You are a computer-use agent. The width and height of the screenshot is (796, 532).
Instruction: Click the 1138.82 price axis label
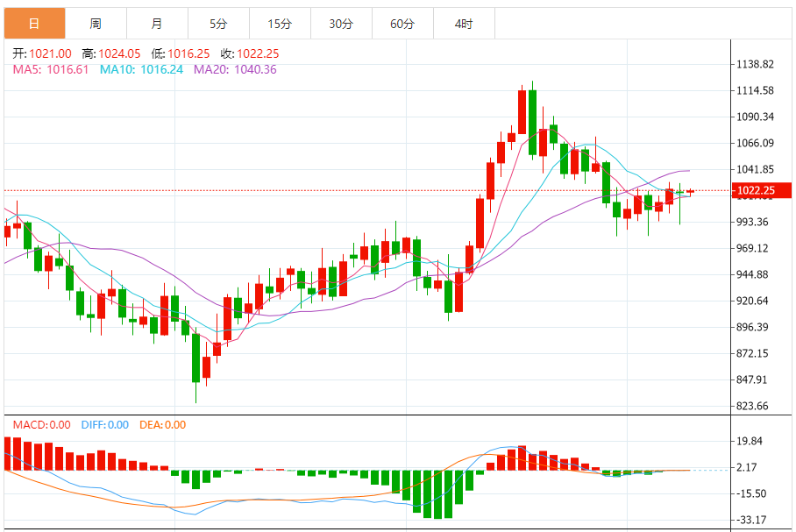tap(756, 65)
